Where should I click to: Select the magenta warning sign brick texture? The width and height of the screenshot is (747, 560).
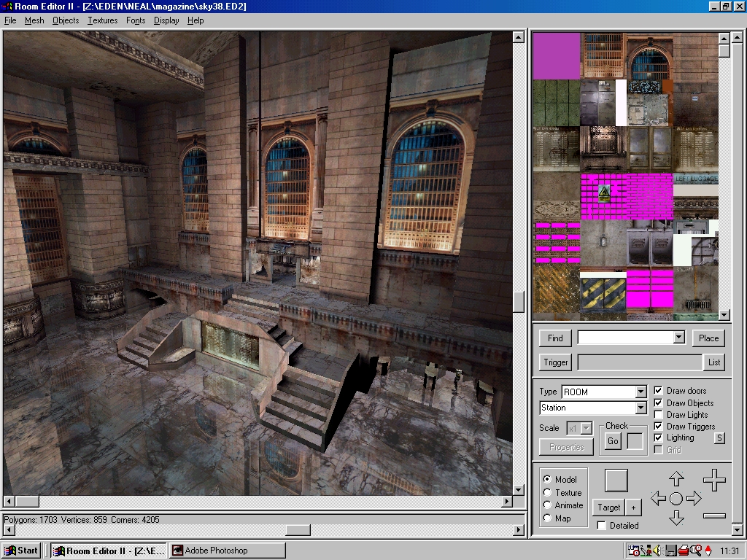[603, 197]
